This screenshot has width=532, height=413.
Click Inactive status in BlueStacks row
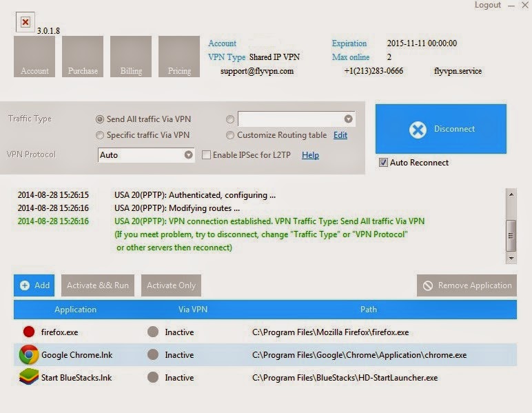tap(179, 378)
